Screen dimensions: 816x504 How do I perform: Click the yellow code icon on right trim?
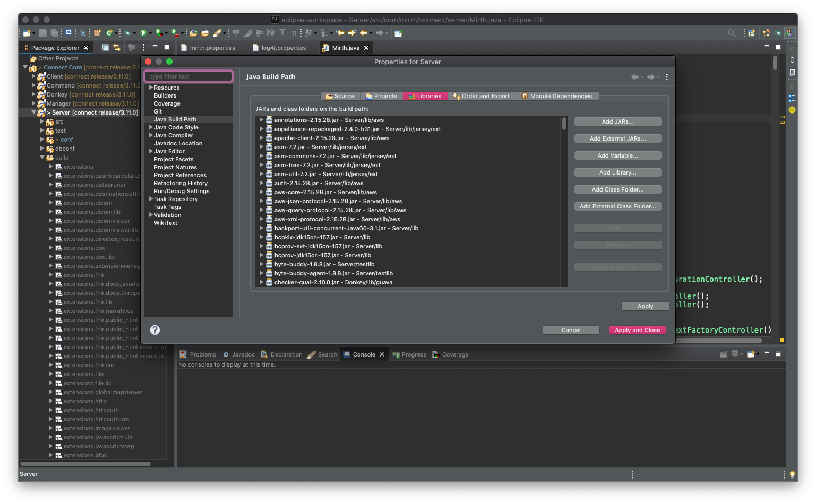pyautogui.click(x=792, y=110)
